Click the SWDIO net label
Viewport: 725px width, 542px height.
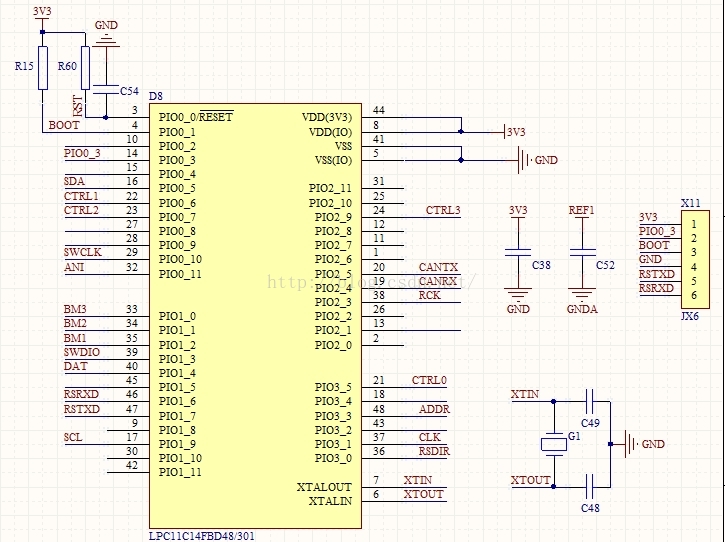tap(82, 352)
